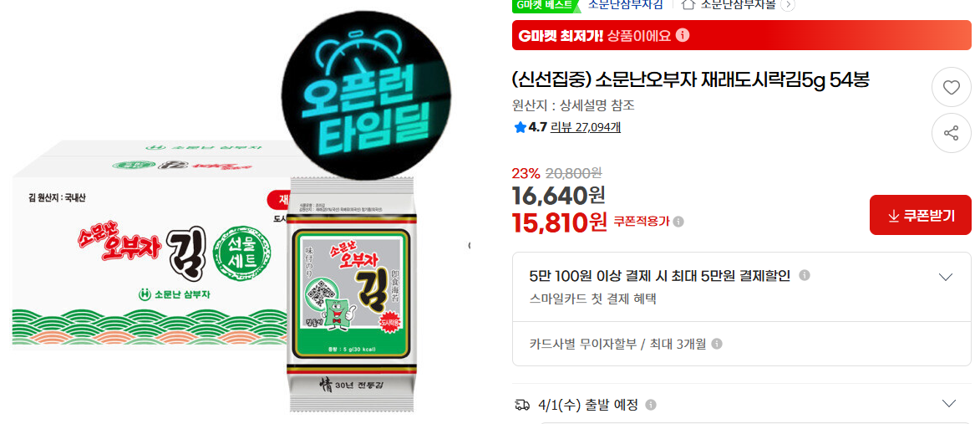The height and width of the screenshot is (424, 980).
Task: Click the home icon before 소문난삼부자몰
Action: coord(688,4)
